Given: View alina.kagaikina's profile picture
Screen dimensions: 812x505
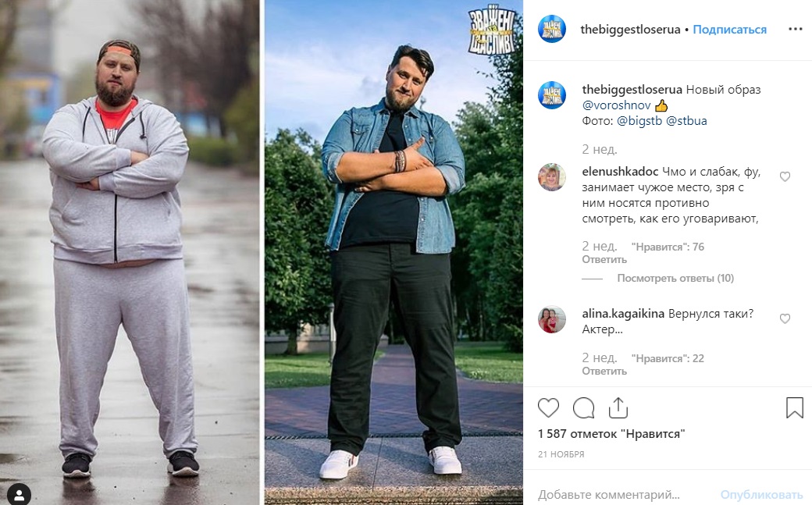Looking at the screenshot, I should click(552, 319).
